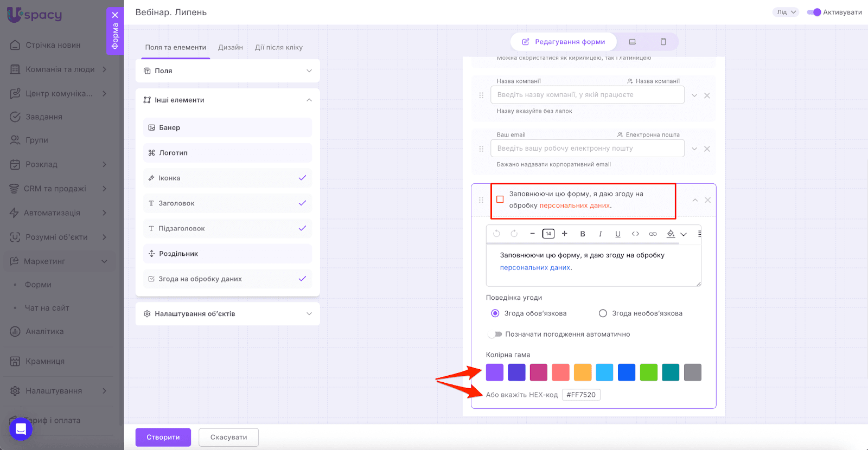Viewport: 868px width, 450px height.
Task: Click the Italic formatting icon
Action: [x=600, y=234]
